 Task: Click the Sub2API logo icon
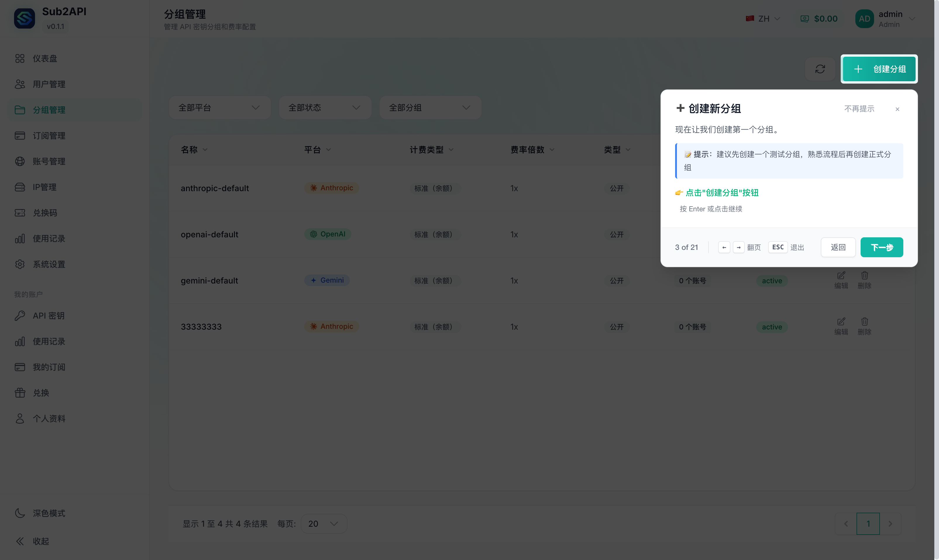(25, 18)
